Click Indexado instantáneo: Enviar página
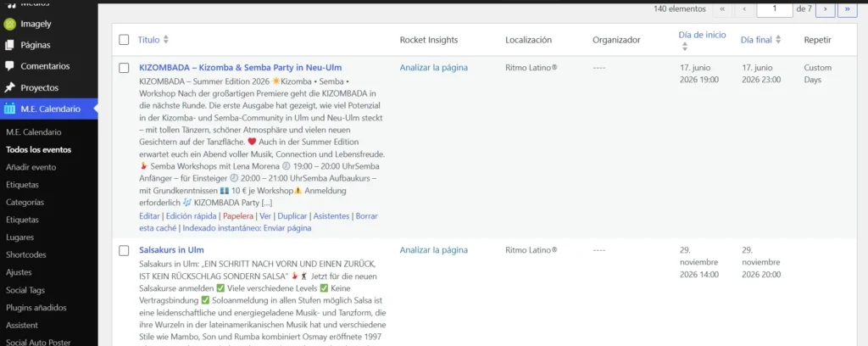868x346 pixels. [247, 227]
